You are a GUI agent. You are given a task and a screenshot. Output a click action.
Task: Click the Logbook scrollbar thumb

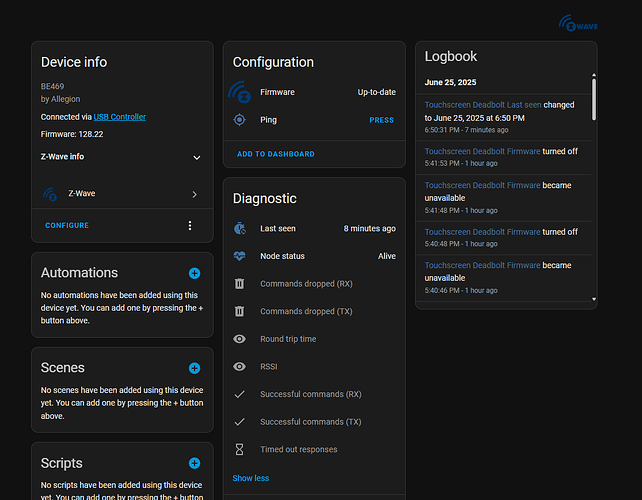point(594,100)
